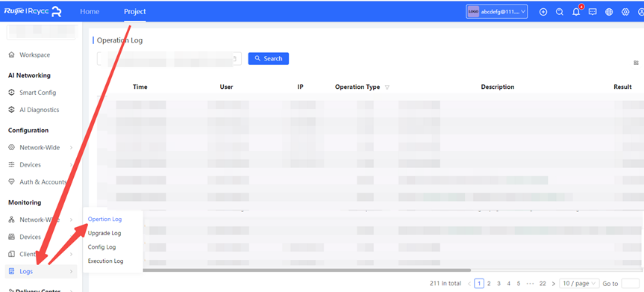Click the pagination ellipsis more pages

tap(530, 283)
